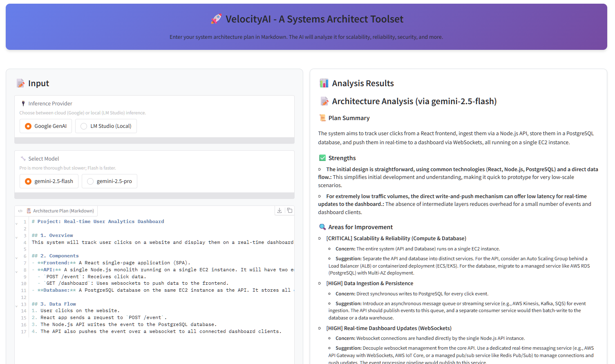615x364 pixels.
Task: Click the plug icon next to Inference Provider
Action: coord(23,103)
